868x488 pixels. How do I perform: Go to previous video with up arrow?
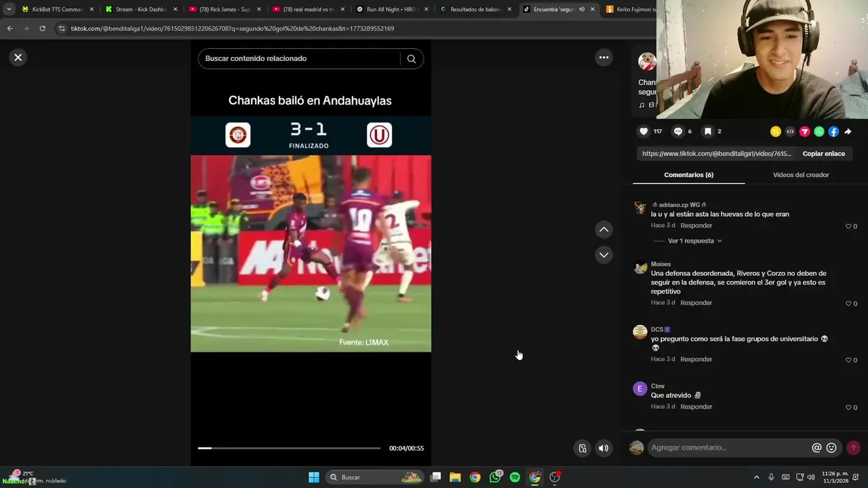tap(604, 230)
